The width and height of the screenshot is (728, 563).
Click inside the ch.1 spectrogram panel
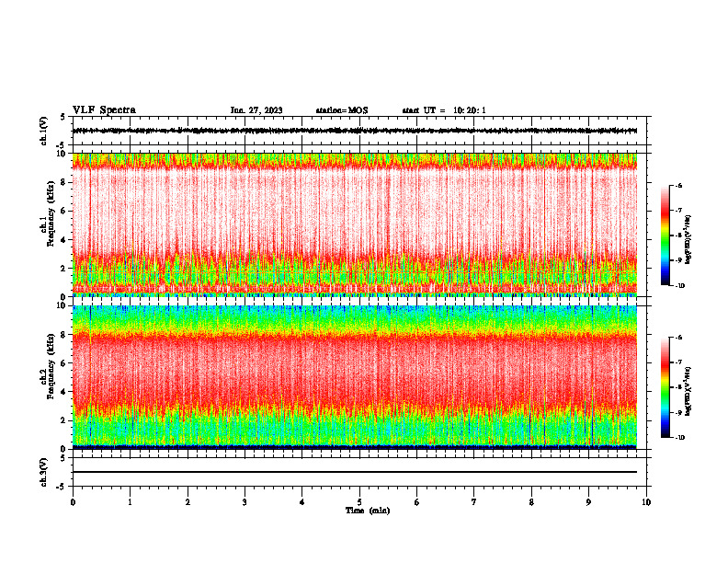(x=355, y=224)
